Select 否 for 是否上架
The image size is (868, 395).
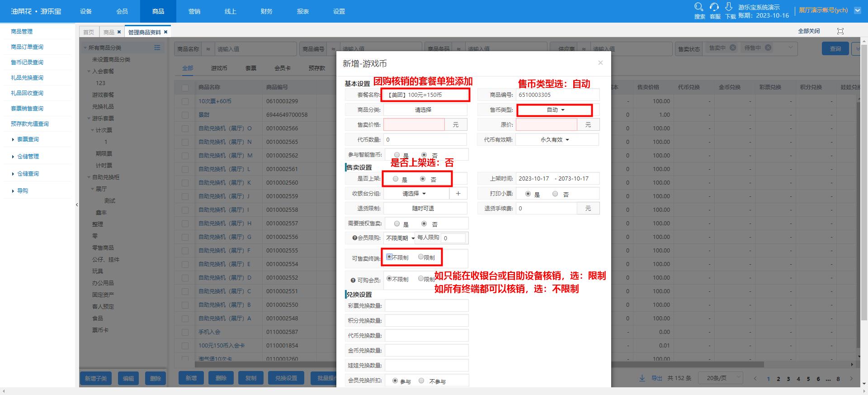click(423, 179)
